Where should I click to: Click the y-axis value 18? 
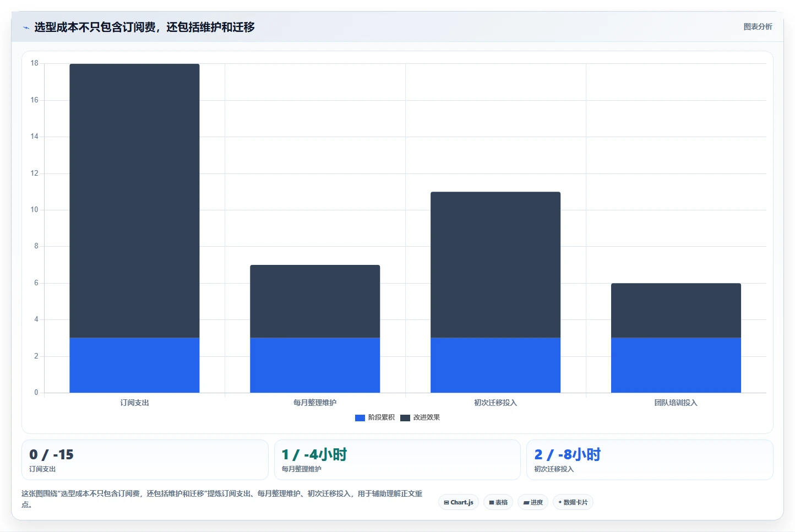[x=34, y=63]
